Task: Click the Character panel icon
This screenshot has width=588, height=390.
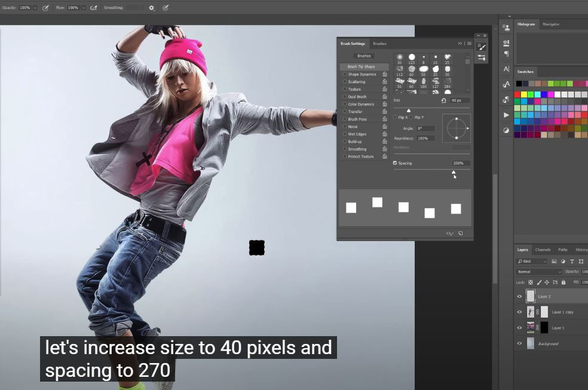Action: point(506,69)
